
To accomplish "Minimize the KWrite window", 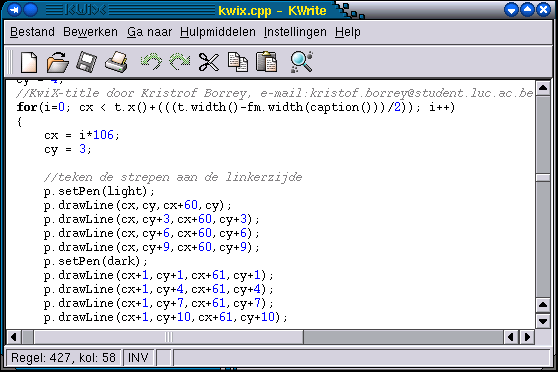I will 511,10.
